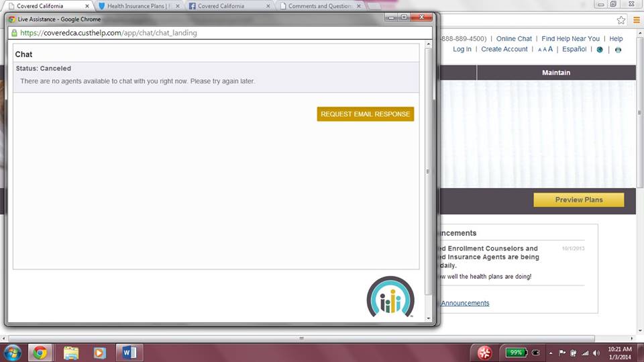Click the chat window vertical scrollbar up arrow
Screen dimensions: 644x362
[x=429, y=44]
